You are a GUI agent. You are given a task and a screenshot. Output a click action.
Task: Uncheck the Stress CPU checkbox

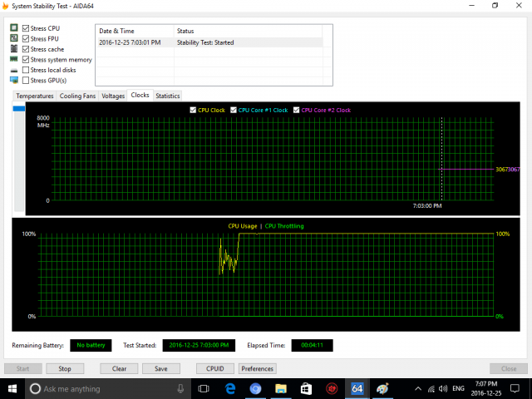pos(26,28)
